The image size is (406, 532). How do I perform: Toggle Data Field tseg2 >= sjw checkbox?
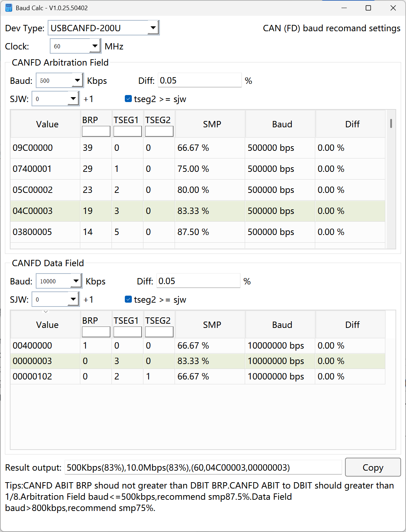point(128,299)
